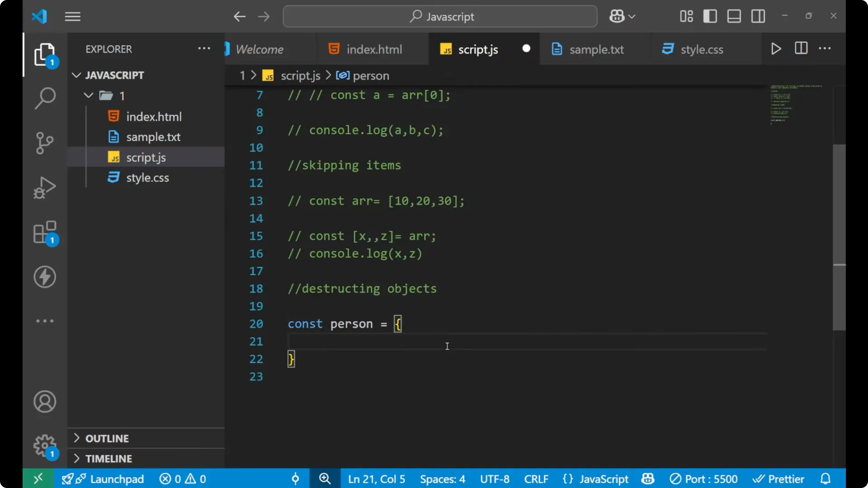Open the Extensions view
The width and height of the screenshot is (868, 488).
pos(45,232)
